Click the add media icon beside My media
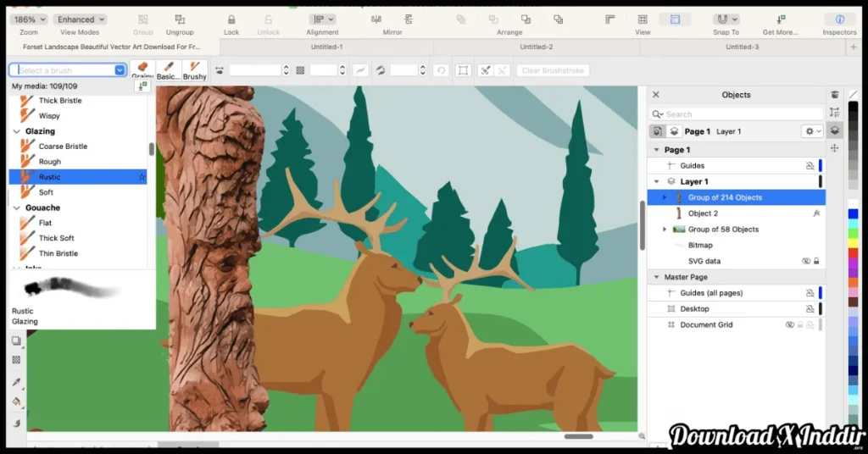Viewport: 868px width, 454px height. [x=142, y=86]
